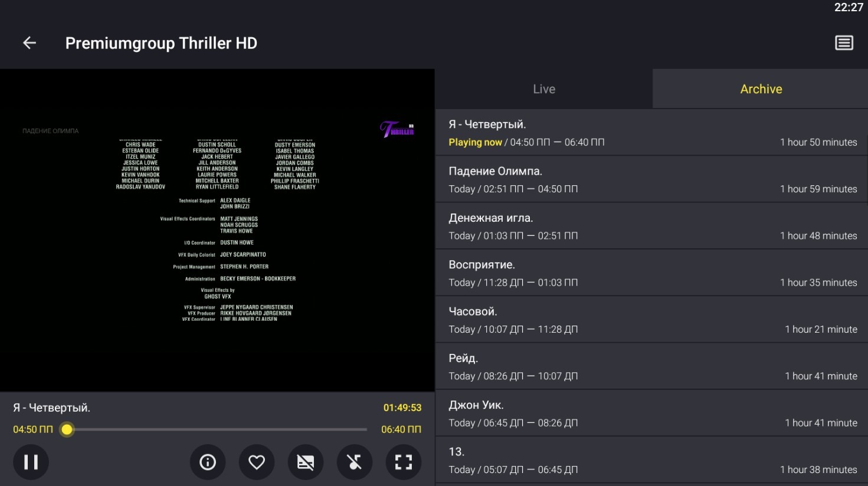Seek to the middle of the progress bar
Viewport: 868px width, 486px height.
coord(217,429)
